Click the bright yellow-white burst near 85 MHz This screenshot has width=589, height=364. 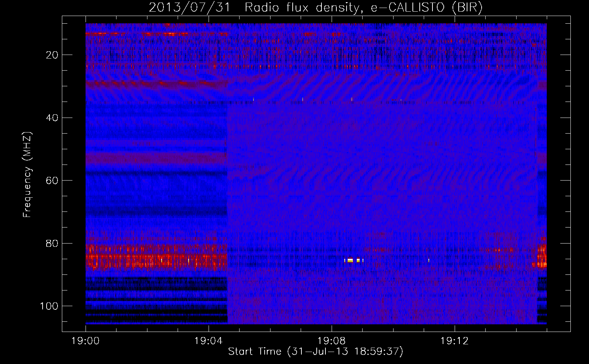[x=354, y=260]
